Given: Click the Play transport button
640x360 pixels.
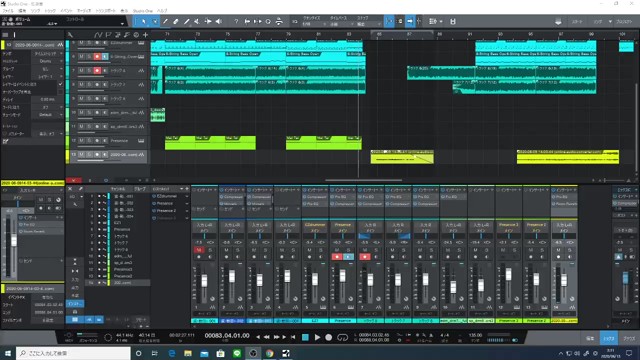Looking at the screenshot, I should click(317, 337).
